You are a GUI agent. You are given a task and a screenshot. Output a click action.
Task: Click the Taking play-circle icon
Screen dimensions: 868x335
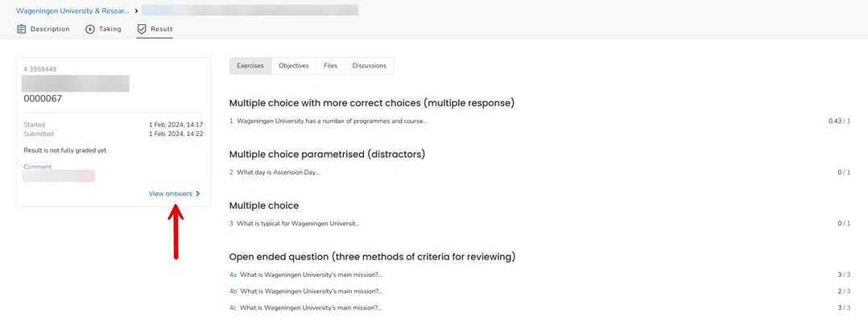click(90, 29)
